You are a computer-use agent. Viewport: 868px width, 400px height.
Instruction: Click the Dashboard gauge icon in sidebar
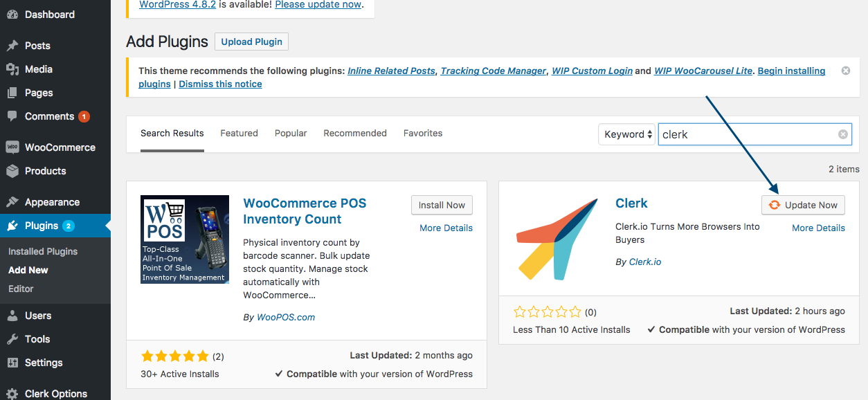coord(12,15)
